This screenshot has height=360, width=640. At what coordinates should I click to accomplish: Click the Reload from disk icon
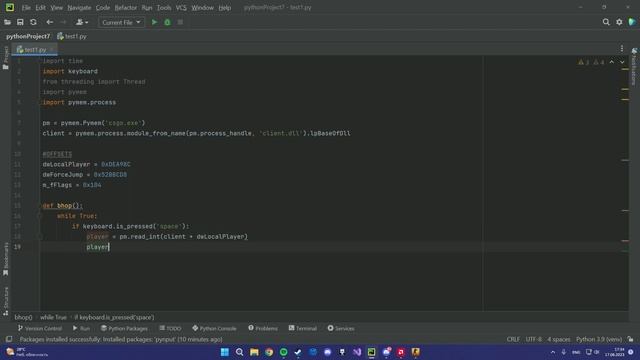[33, 22]
